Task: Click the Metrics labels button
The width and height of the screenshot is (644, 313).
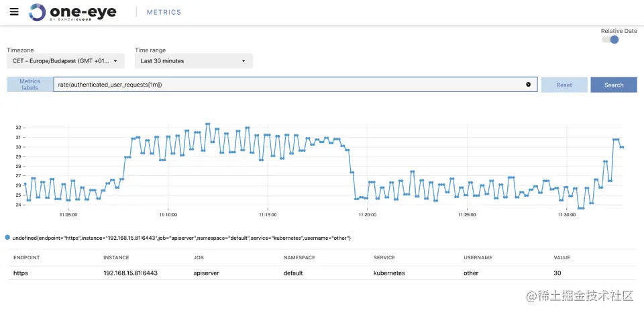Action: [30, 85]
